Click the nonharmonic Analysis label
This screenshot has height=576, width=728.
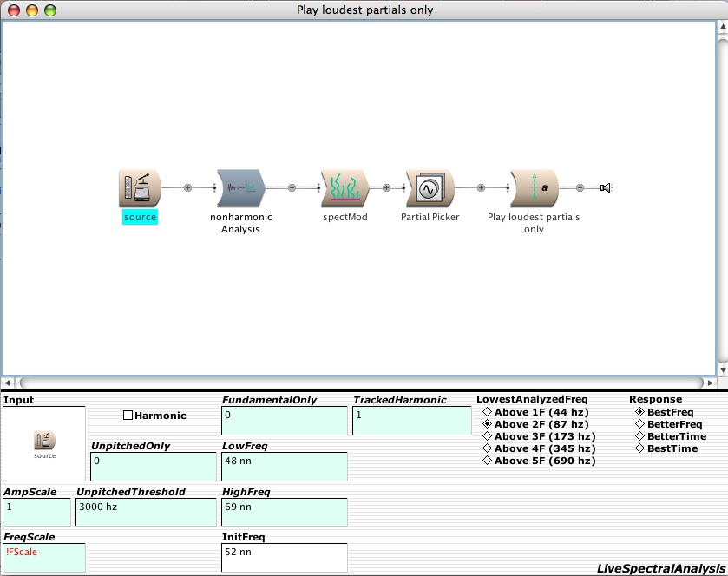240,223
